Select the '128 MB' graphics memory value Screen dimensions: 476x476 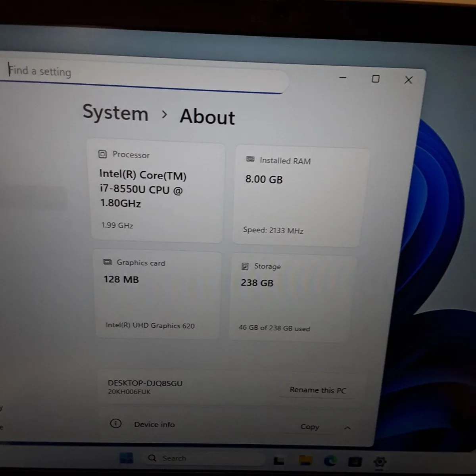point(121,279)
